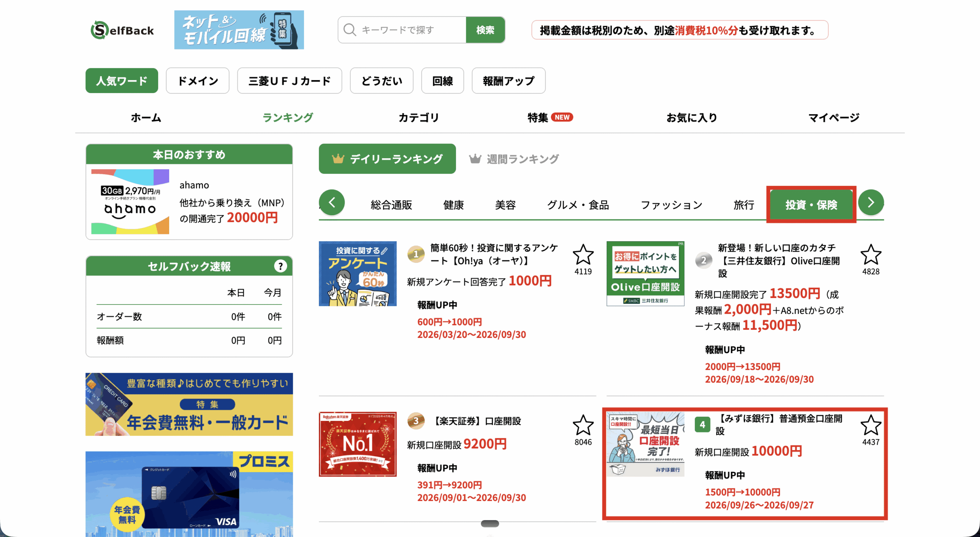The height and width of the screenshot is (537, 980).
Task: Open the マイページ nav item
Action: point(834,118)
